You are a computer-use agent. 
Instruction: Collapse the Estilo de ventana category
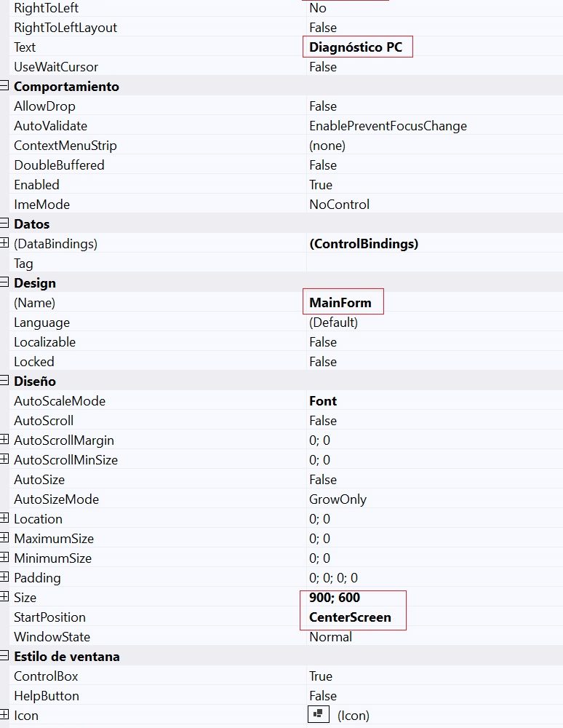point(4,657)
